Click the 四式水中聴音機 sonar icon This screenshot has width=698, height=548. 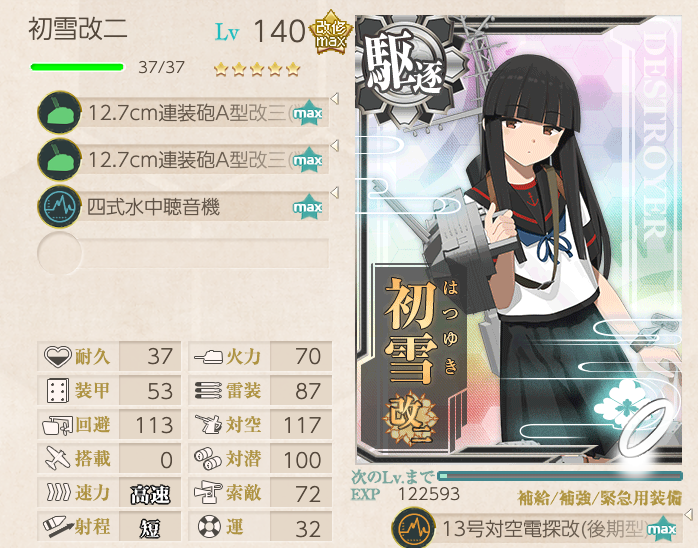point(59,207)
